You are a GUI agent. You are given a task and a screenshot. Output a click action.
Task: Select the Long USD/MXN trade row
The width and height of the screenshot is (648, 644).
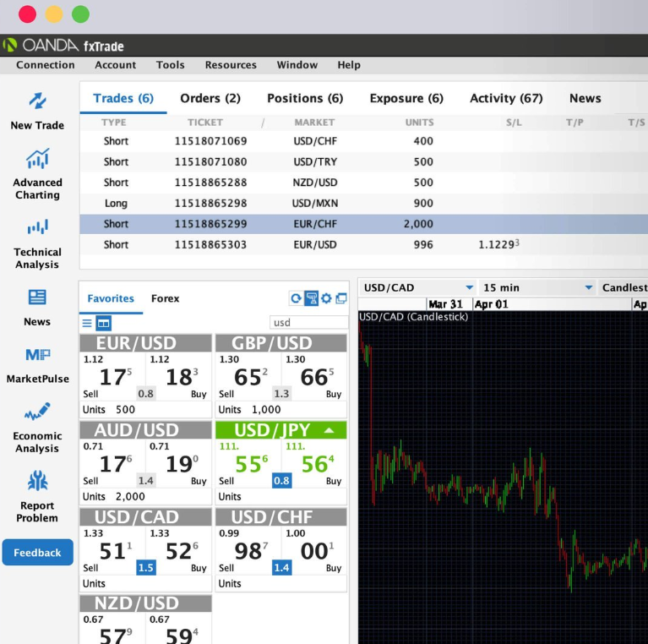click(363, 203)
